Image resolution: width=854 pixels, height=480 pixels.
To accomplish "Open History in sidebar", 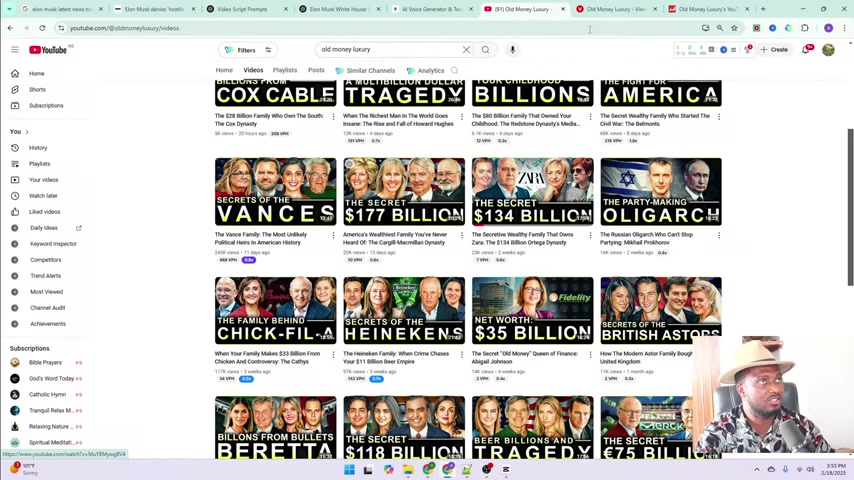I will (38, 148).
